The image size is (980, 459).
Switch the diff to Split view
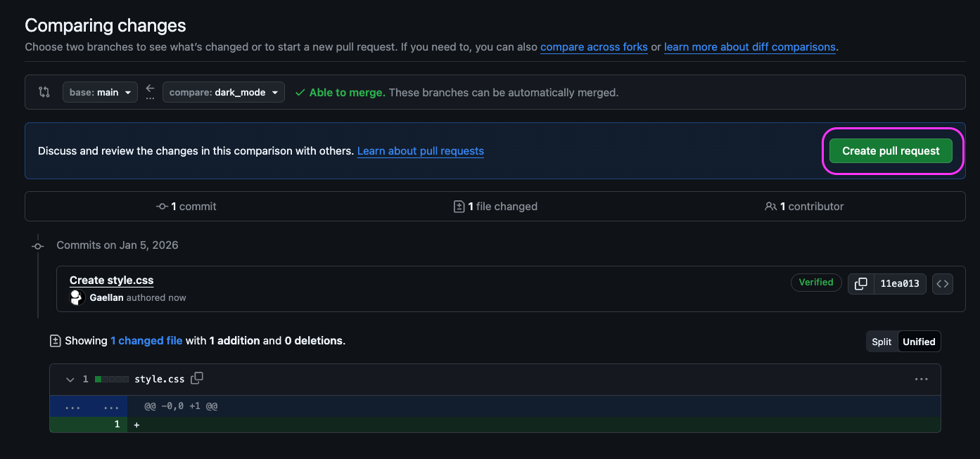click(881, 341)
